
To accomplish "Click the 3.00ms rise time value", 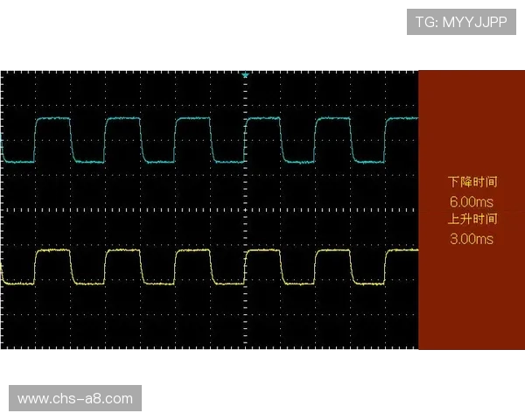I will (472, 238).
